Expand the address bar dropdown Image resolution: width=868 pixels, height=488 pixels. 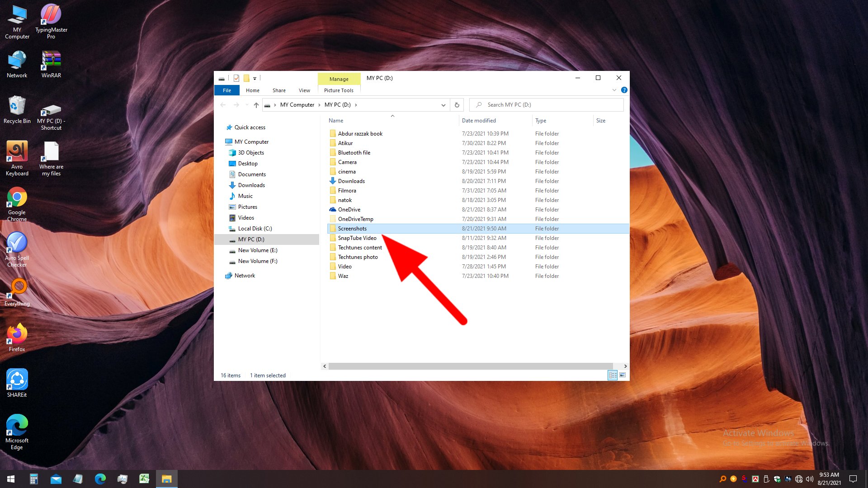click(443, 104)
